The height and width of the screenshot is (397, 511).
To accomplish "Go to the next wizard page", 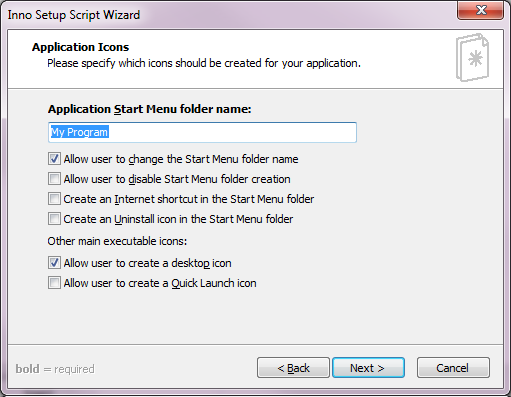I will [368, 368].
